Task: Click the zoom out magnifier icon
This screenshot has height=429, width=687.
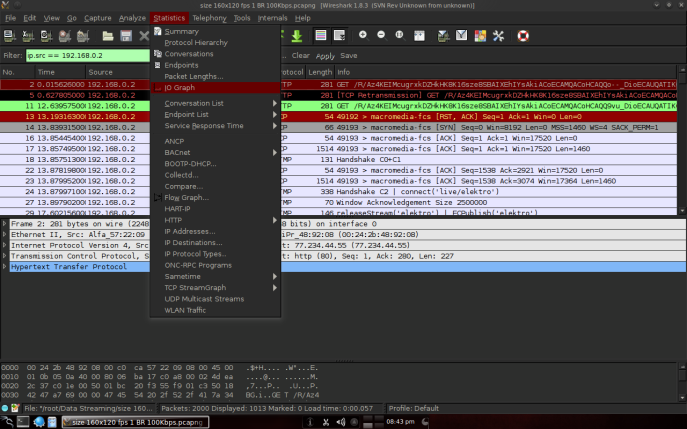Action: [381, 35]
